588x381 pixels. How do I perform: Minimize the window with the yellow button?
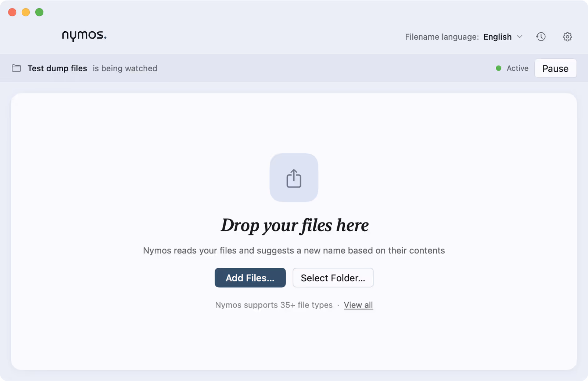pos(26,12)
